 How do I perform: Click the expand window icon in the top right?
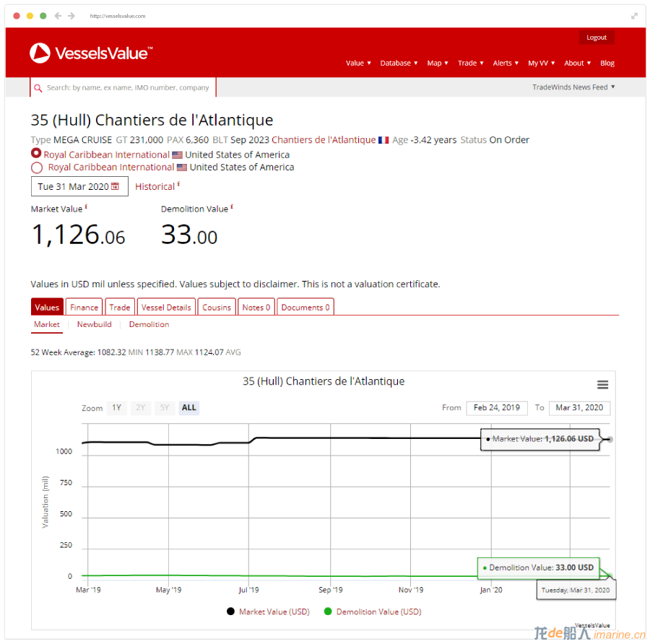[x=634, y=16]
